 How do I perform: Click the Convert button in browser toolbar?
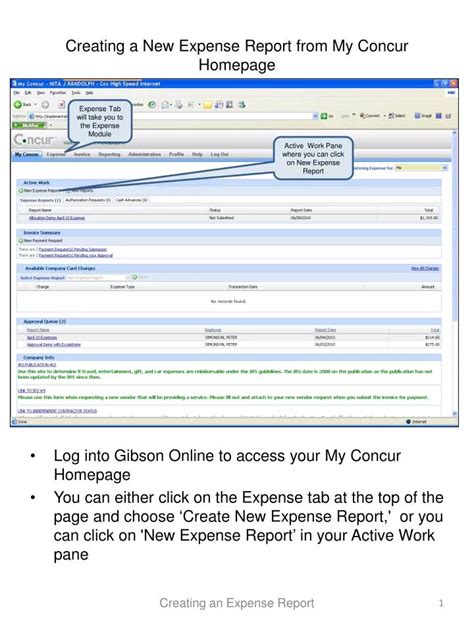coord(370,116)
